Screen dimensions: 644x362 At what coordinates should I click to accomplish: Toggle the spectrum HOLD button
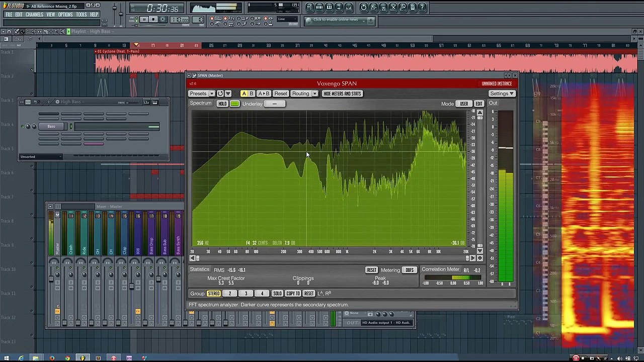222,104
